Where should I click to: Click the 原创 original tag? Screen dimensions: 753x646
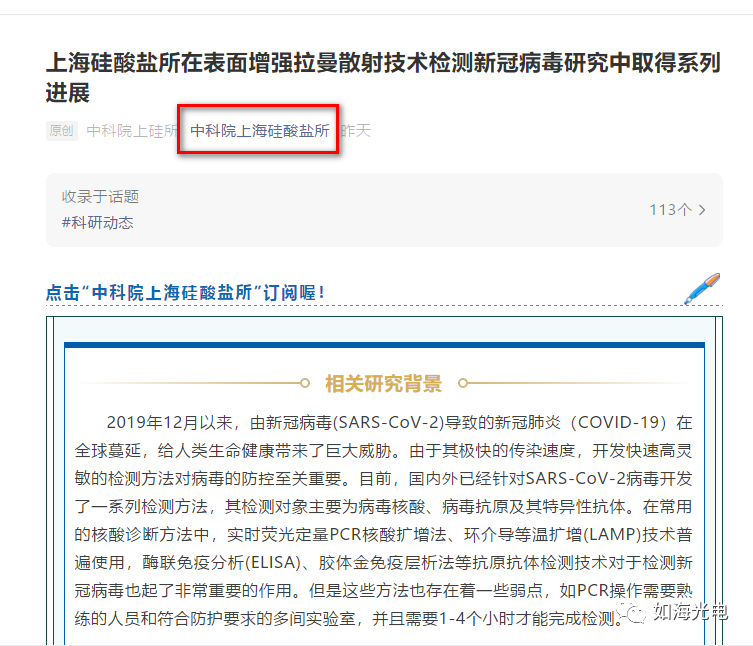pyautogui.click(x=61, y=131)
